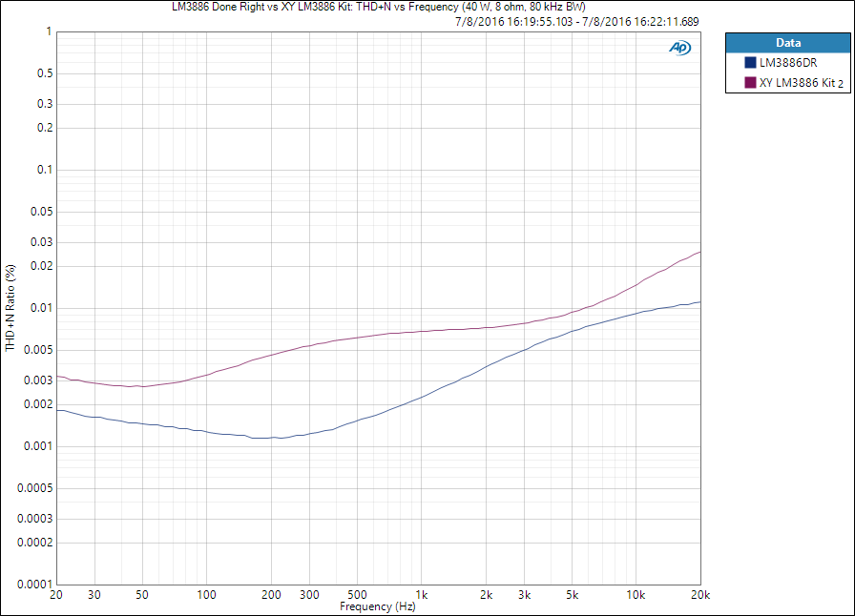
Task: Click the 0.02 value on vertical axis
Action: point(41,266)
